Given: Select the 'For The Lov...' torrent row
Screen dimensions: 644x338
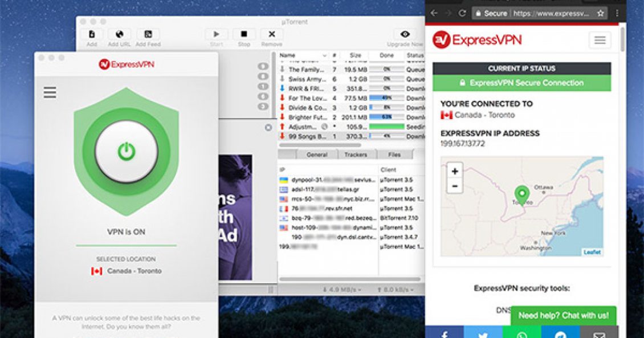Looking at the screenshot, I should point(352,98).
